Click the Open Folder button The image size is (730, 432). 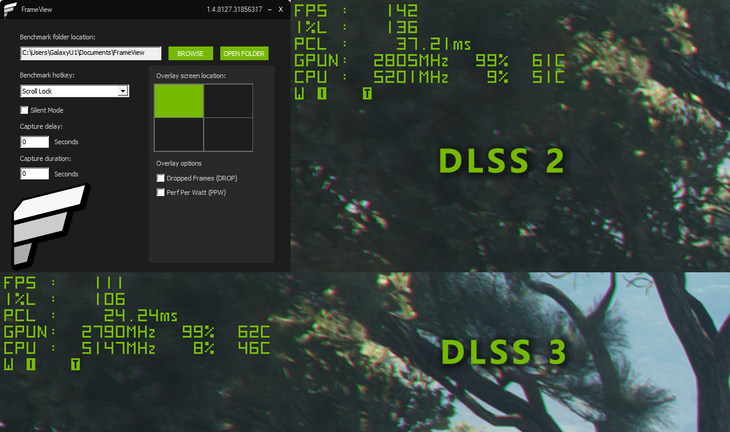[x=244, y=54]
